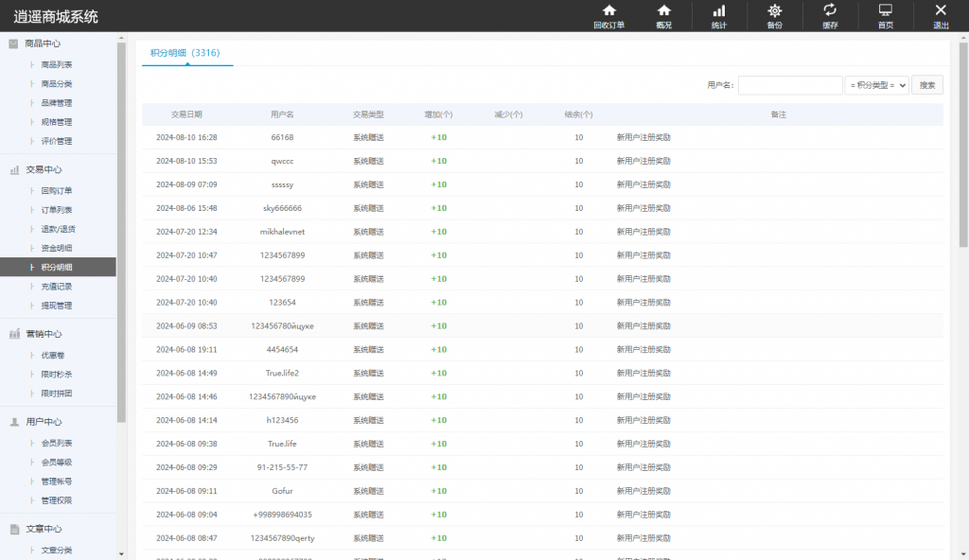Click the 备注 column header
Screen dimensions: 969x560
779,114
